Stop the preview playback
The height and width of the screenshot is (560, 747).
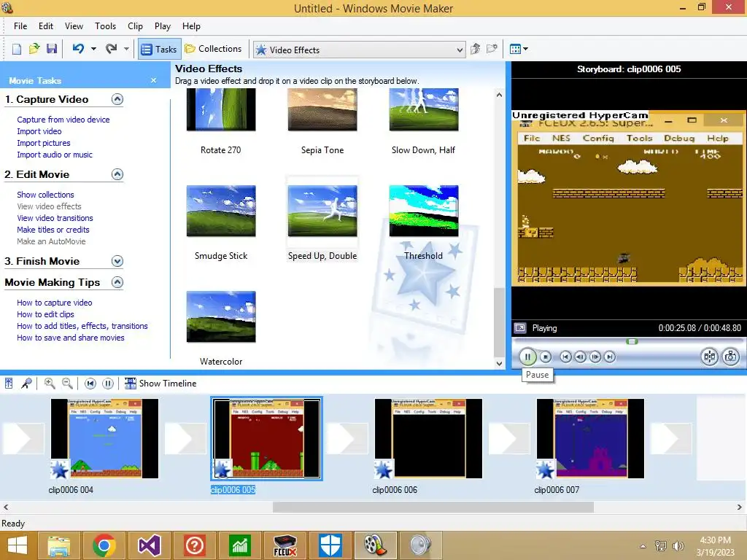click(546, 357)
